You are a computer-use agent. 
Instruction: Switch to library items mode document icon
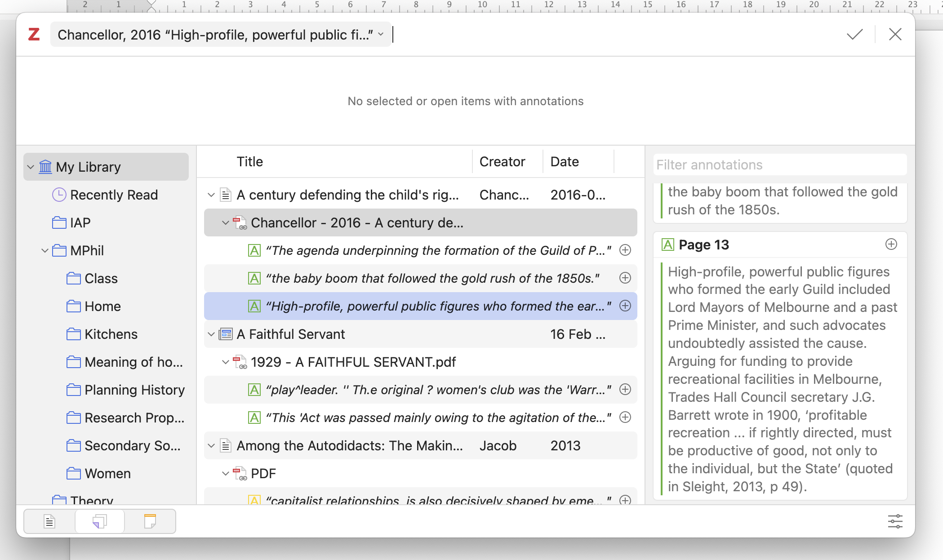[49, 521]
